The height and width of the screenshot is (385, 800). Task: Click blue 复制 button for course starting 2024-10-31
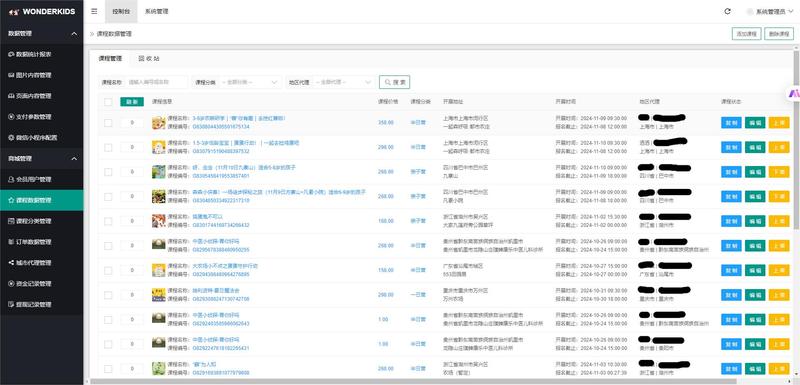[x=731, y=295]
